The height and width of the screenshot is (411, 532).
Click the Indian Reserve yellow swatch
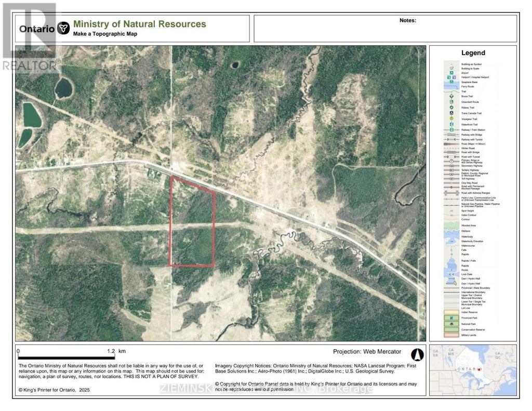[451, 311]
